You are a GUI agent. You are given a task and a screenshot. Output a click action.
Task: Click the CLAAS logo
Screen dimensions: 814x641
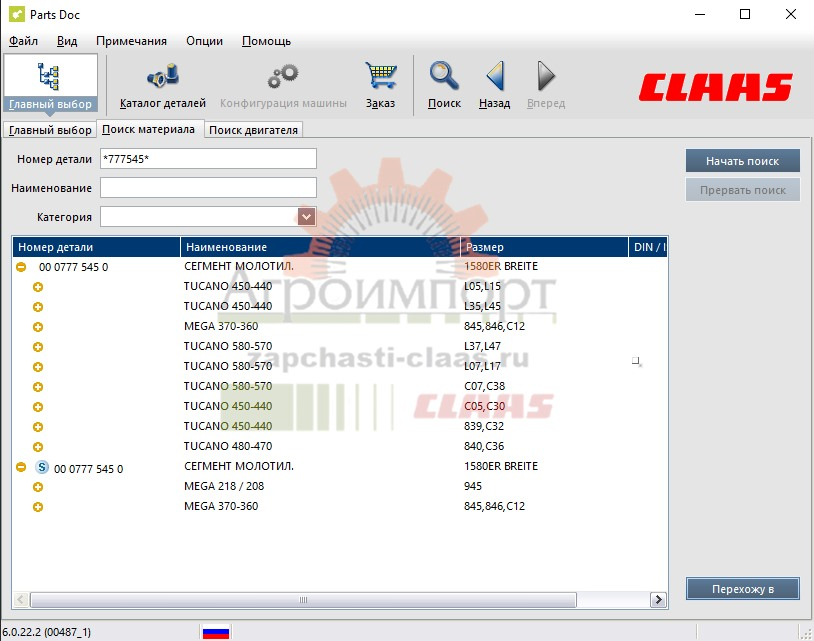pos(715,87)
